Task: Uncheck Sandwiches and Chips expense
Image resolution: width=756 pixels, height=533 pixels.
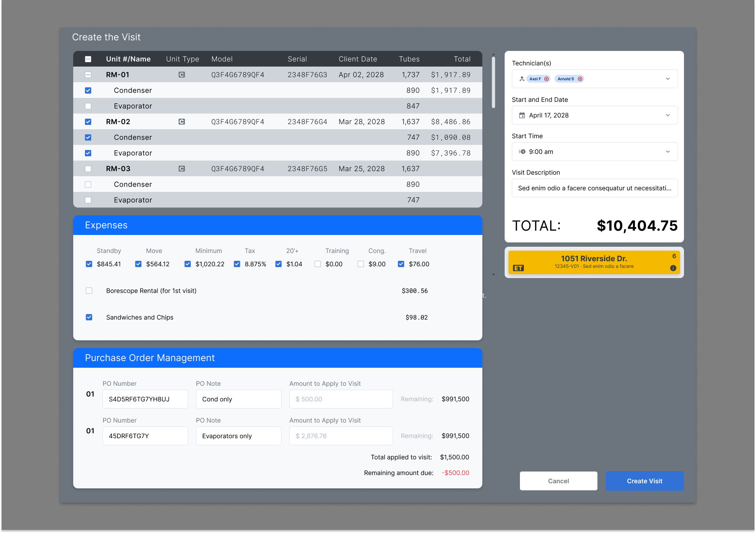Action: (x=89, y=317)
